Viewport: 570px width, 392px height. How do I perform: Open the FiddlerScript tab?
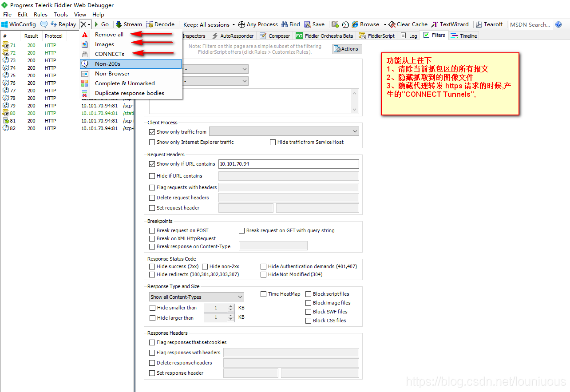(x=377, y=36)
